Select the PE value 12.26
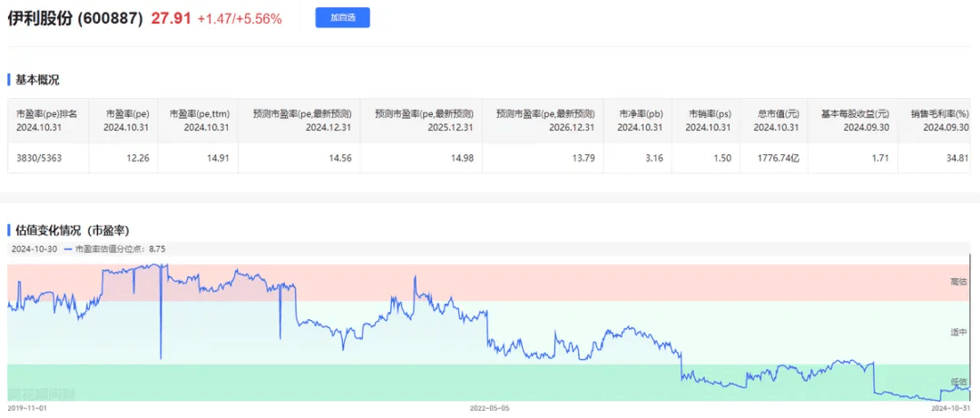The width and height of the screenshot is (980, 418). (x=139, y=158)
